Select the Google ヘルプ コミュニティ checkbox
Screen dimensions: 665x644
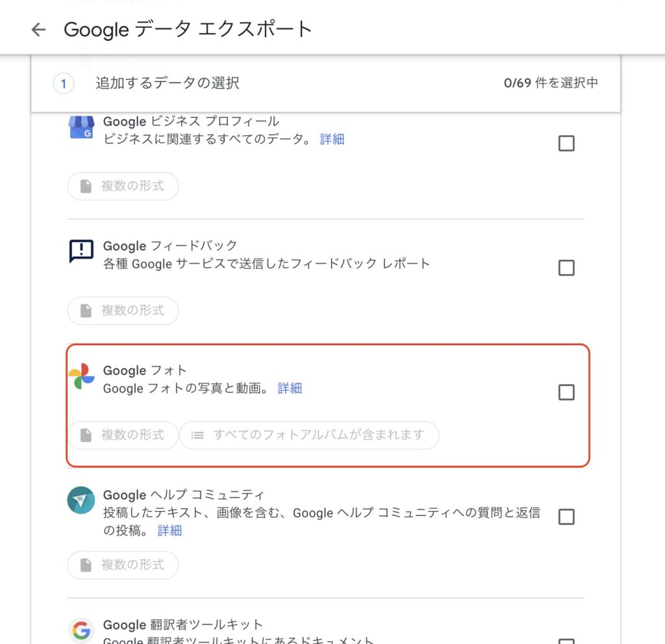566,517
